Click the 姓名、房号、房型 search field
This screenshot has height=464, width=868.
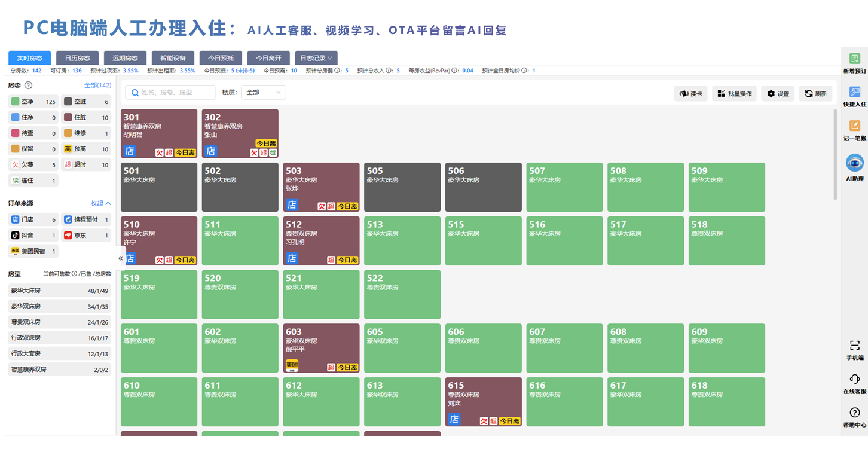coord(170,93)
